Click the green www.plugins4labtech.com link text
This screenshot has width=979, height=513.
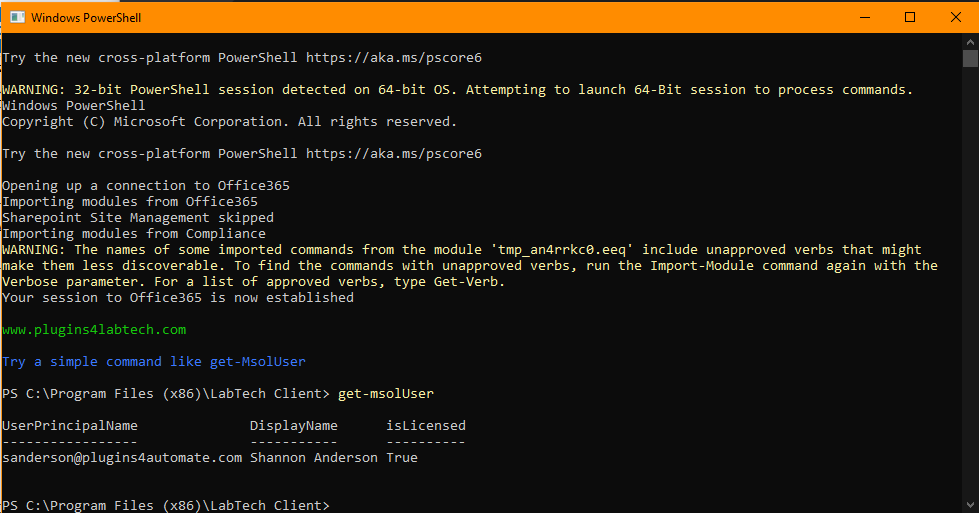click(94, 330)
